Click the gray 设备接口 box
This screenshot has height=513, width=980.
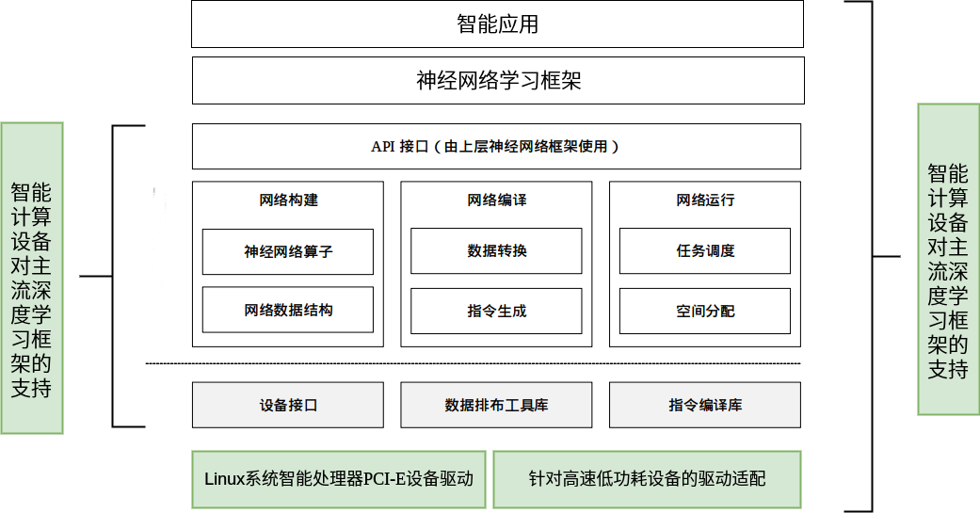point(288,405)
